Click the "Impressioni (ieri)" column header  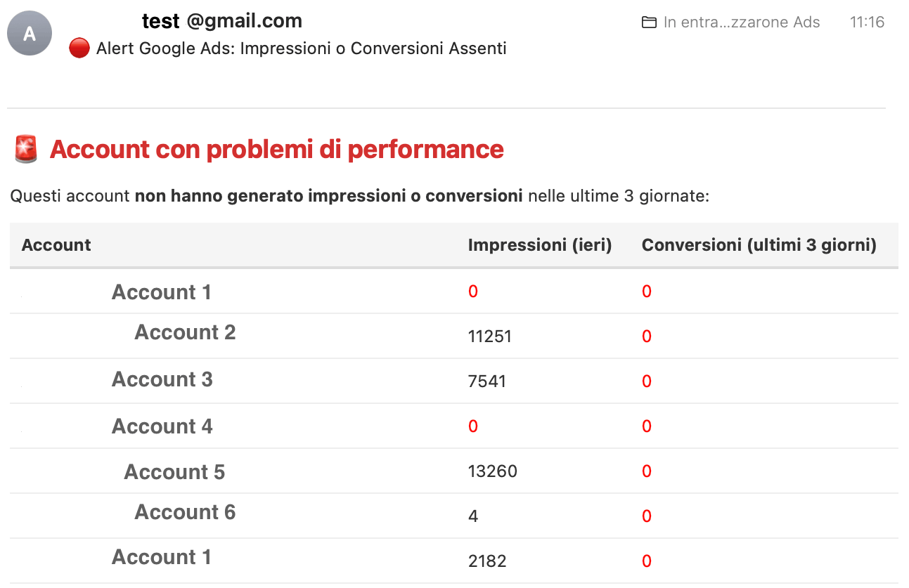click(540, 245)
